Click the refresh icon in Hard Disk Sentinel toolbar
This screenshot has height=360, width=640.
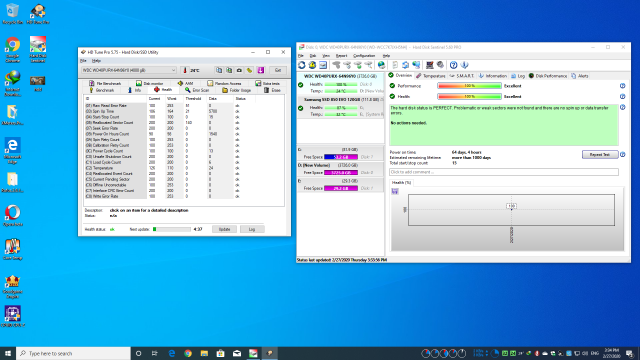[x=302, y=65]
